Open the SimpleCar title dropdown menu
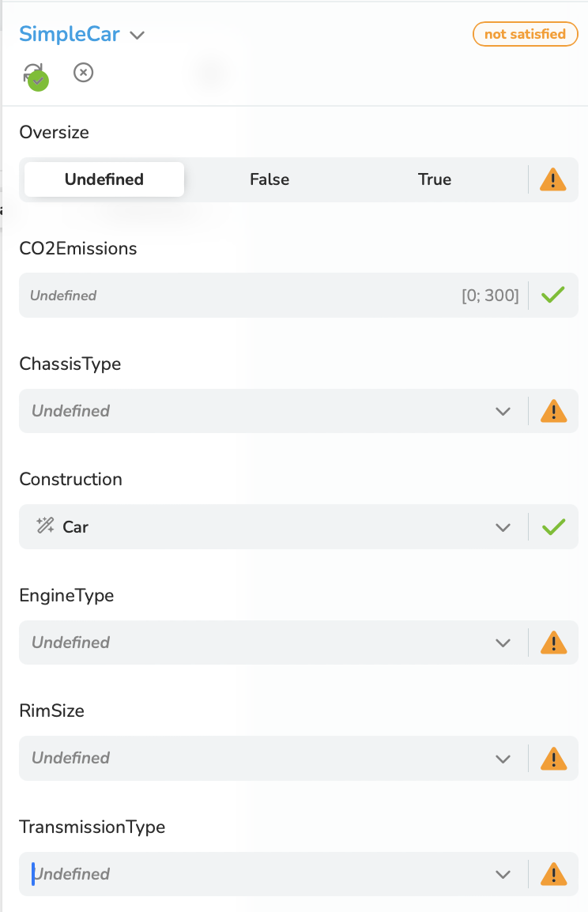Viewport: 588px width, 912px height. pyautogui.click(x=138, y=36)
